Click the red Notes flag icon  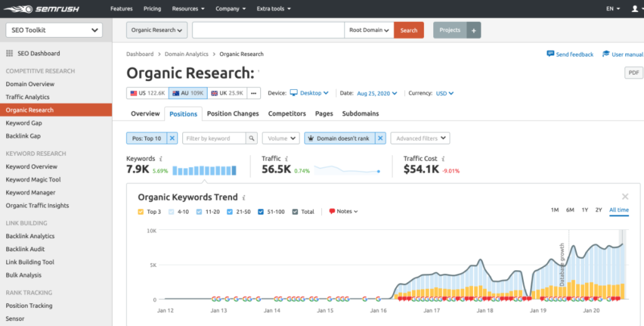click(x=332, y=212)
